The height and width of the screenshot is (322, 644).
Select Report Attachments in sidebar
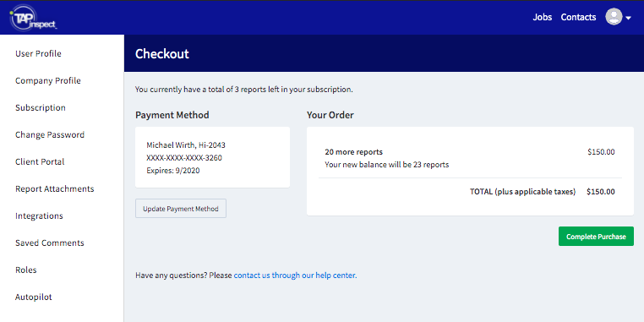coord(55,189)
